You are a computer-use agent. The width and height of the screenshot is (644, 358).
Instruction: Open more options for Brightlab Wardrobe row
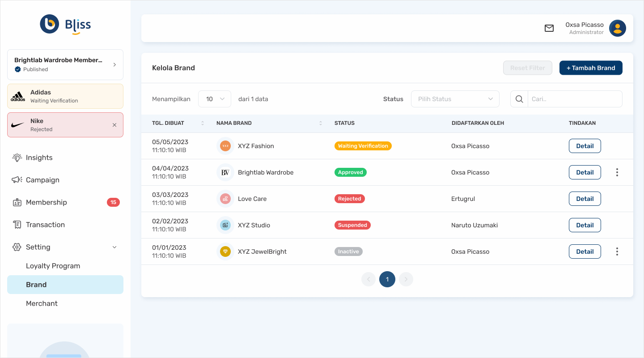pos(617,172)
